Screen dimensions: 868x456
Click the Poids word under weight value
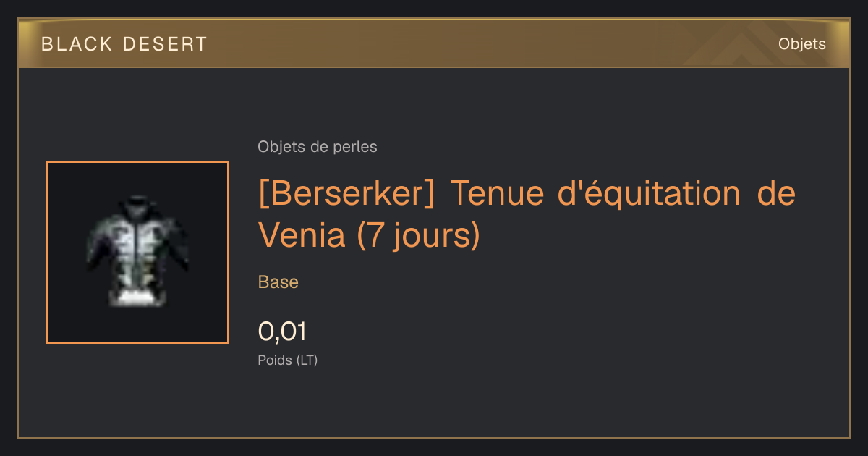tap(275, 360)
